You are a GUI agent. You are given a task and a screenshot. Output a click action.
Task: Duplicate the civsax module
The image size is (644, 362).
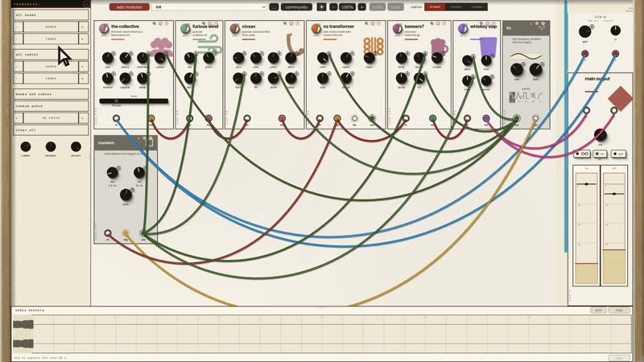tap(286, 24)
